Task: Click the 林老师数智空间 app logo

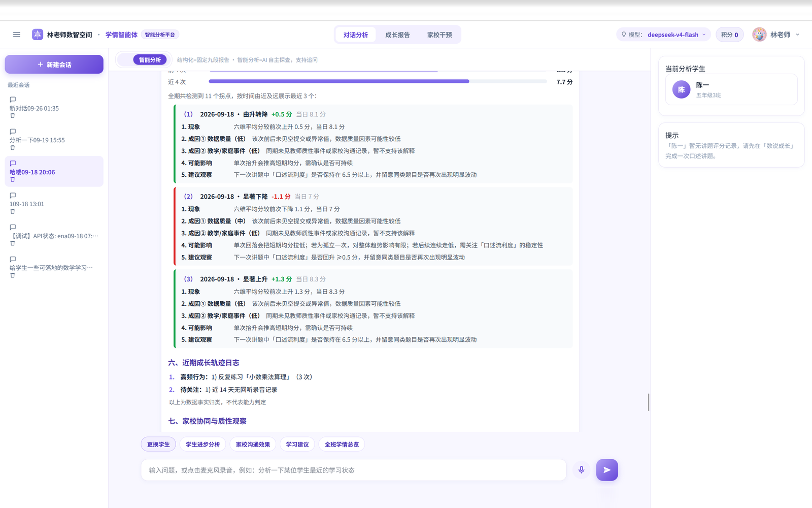Action: [x=38, y=35]
